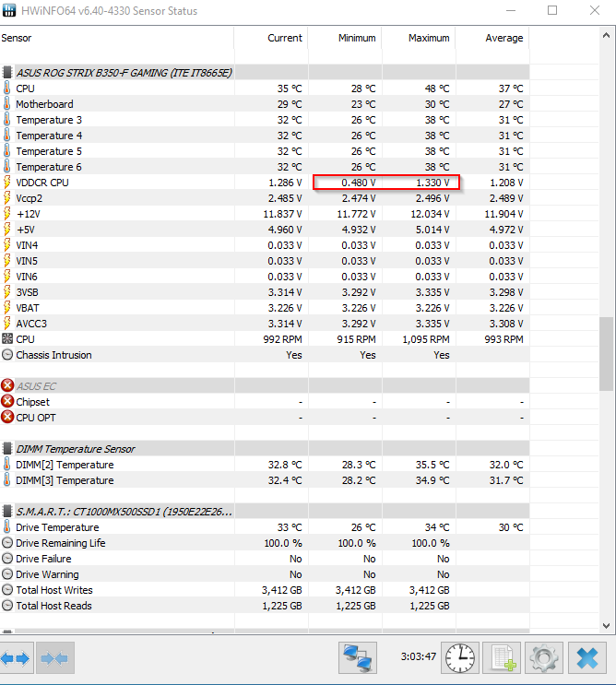Click the chip icon of ASUS ROG STRIX header

(7, 73)
